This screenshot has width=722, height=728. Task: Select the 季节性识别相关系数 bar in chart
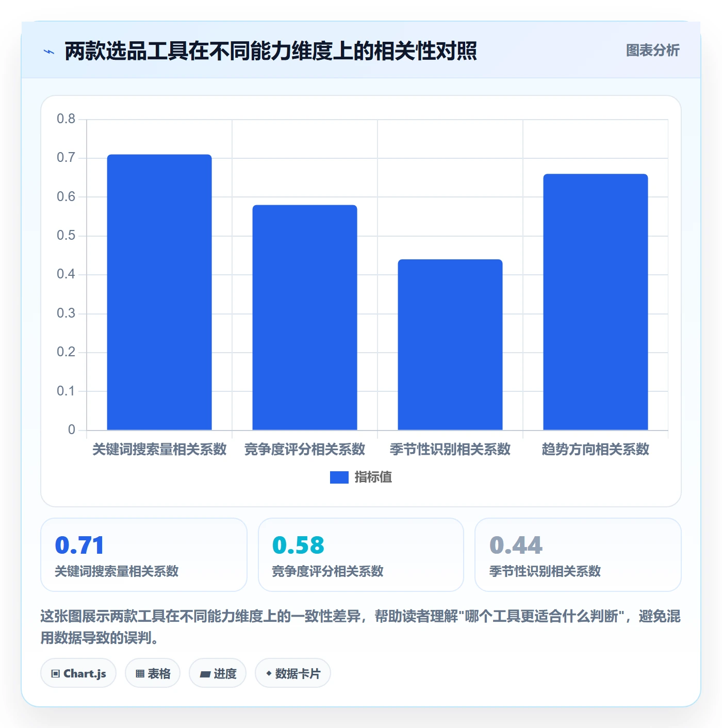tap(450, 344)
